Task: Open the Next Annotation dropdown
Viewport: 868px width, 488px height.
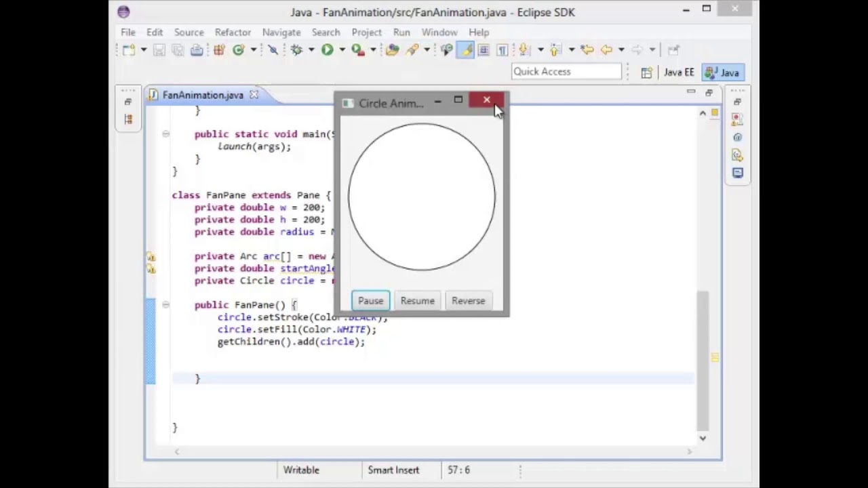Action: 540,49
